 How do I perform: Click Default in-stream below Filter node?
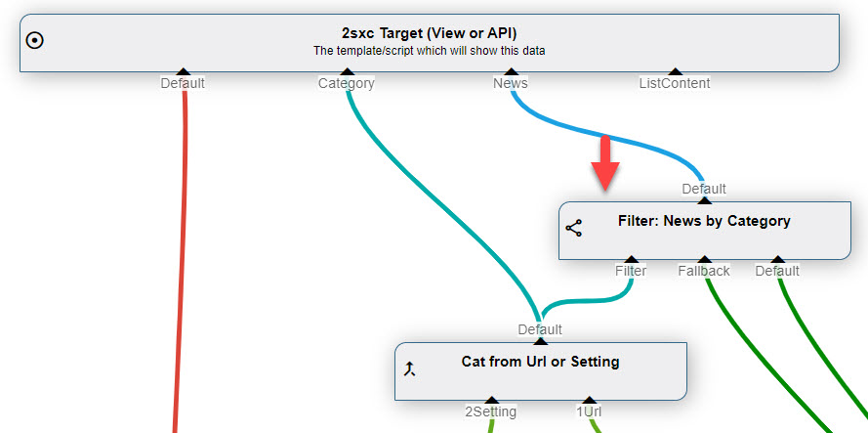777,271
